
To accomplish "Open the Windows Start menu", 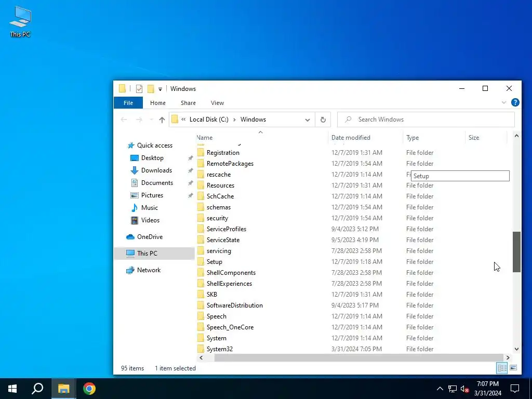I will 12,389.
